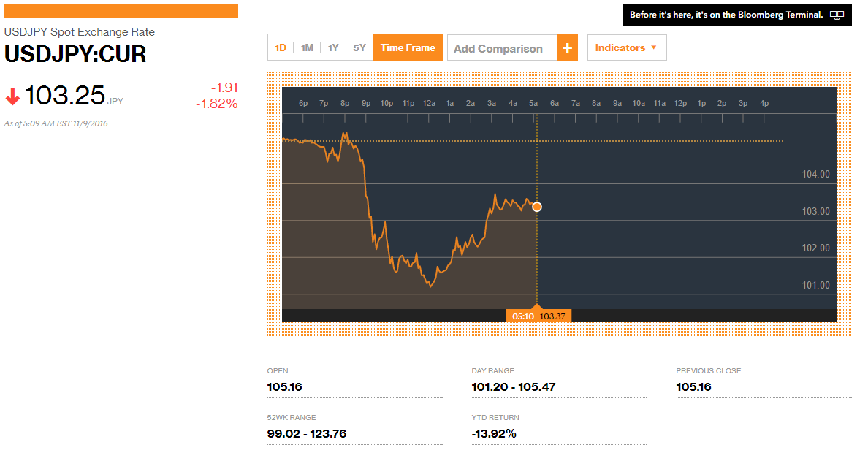Select the 5Y time range tab
The image size is (868, 461).
[x=359, y=47]
